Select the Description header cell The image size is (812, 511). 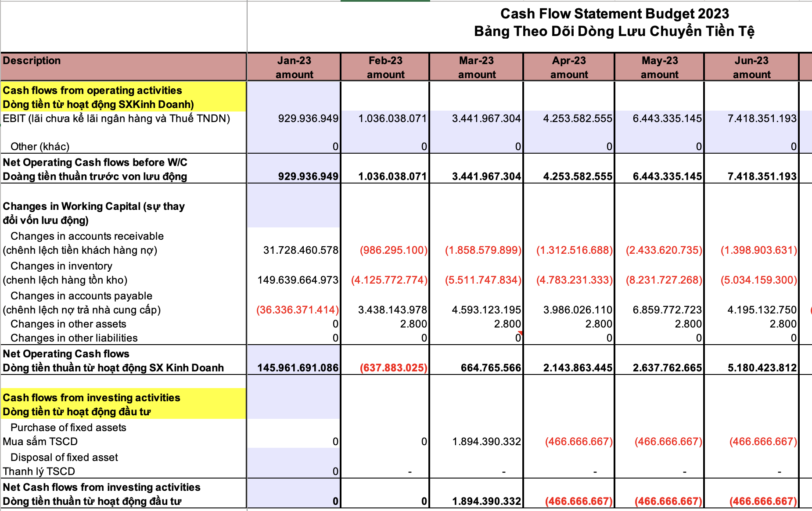coord(123,67)
